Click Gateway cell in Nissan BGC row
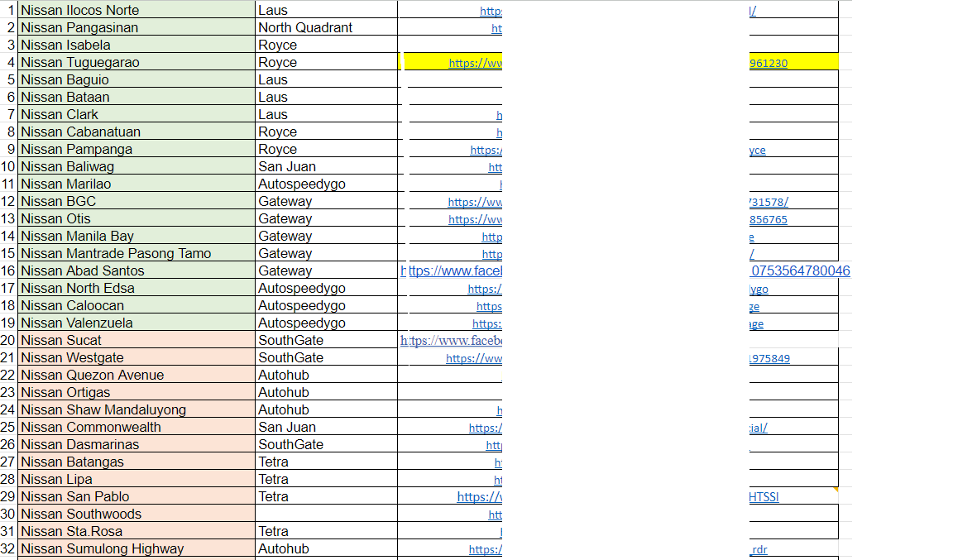 pos(327,201)
